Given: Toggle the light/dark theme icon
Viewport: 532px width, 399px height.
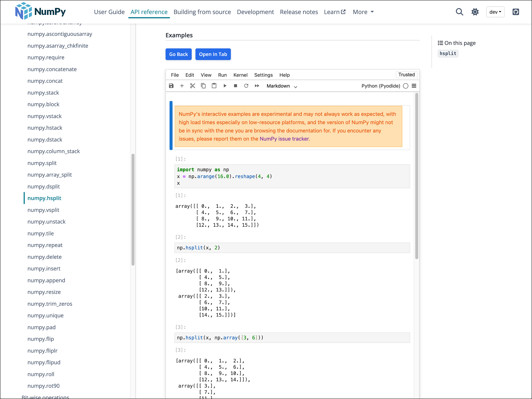Looking at the screenshot, I should 475,12.
